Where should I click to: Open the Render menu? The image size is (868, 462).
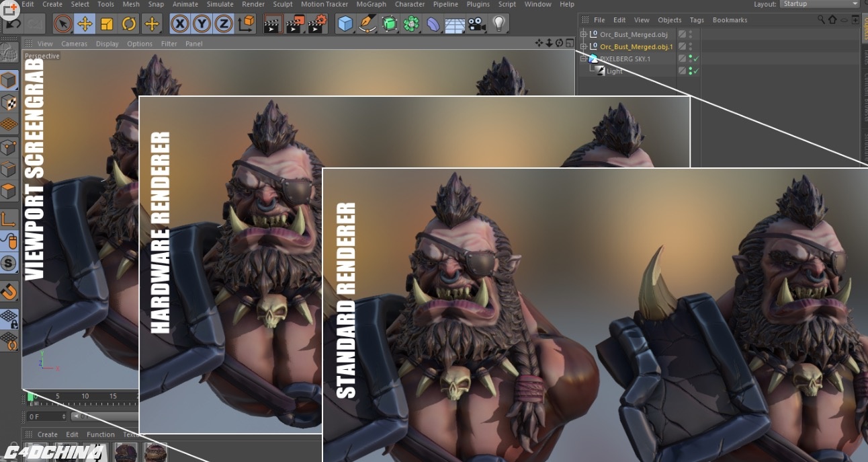click(x=253, y=4)
